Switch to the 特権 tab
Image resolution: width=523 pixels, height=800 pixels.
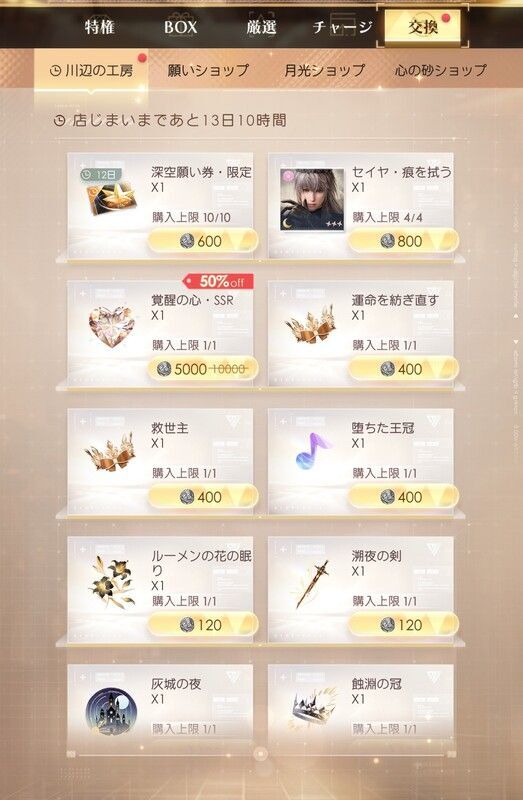(x=99, y=27)
